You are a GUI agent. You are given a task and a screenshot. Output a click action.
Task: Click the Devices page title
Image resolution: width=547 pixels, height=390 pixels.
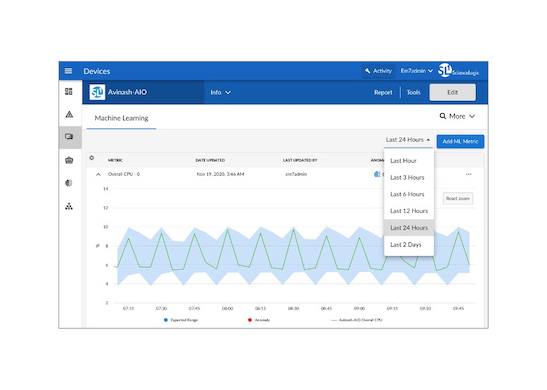click(97, 71)
